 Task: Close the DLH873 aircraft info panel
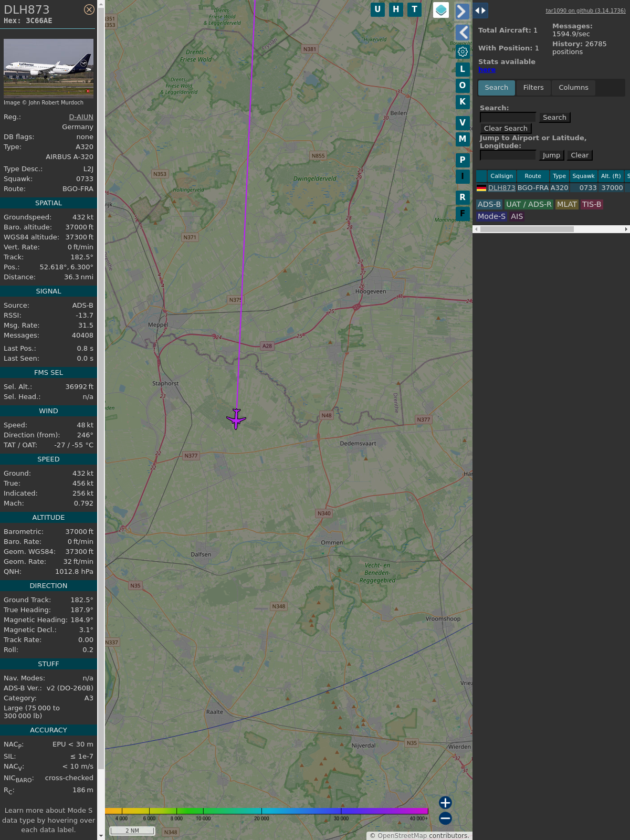click(89, 9)
